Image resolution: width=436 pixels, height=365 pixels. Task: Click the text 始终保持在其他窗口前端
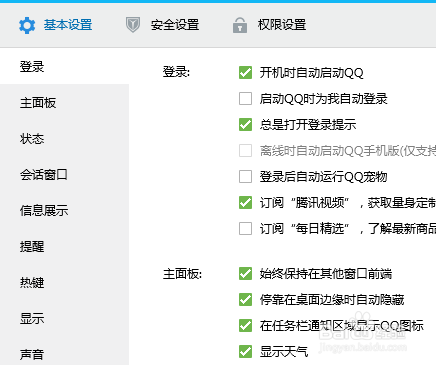[x=326, y=274]
